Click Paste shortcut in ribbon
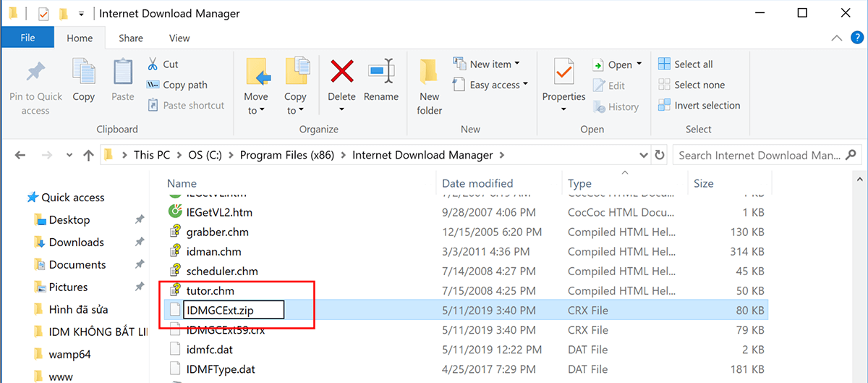Screen dimensions: 868x383 pyautogui.click(x=186, y=105)
